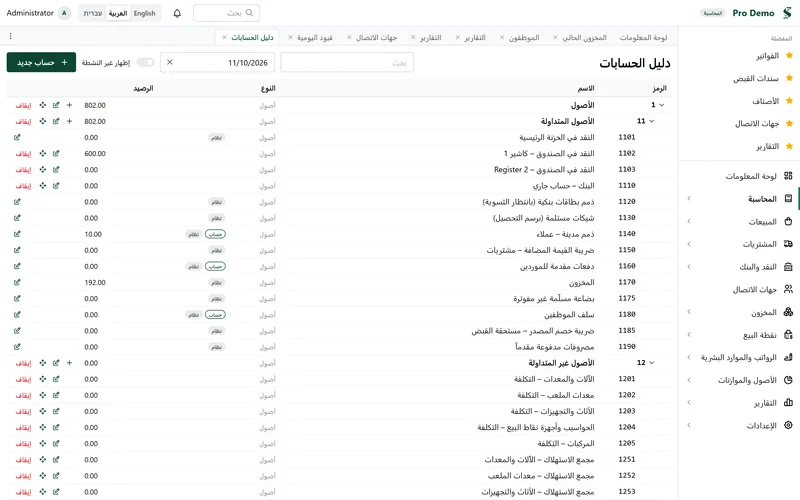
Task: Switch language to English
Action: [x=144, y=13]
